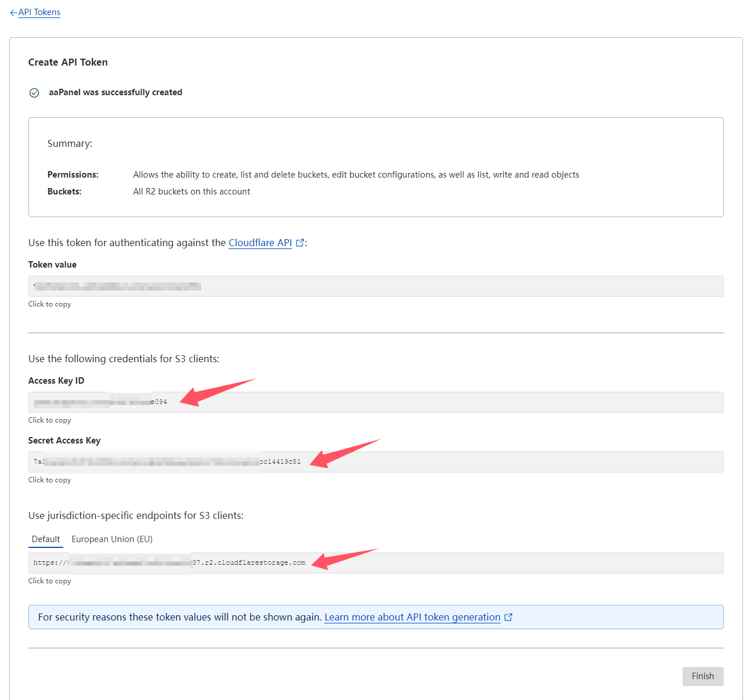Click to copy under Access Key ID
The image size is (747, 700).
(x=50, y=420)
